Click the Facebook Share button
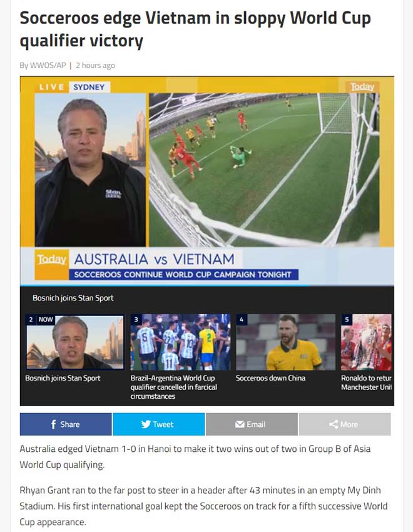The height and width of the screenshot is (532, 413). coord(66,424)
